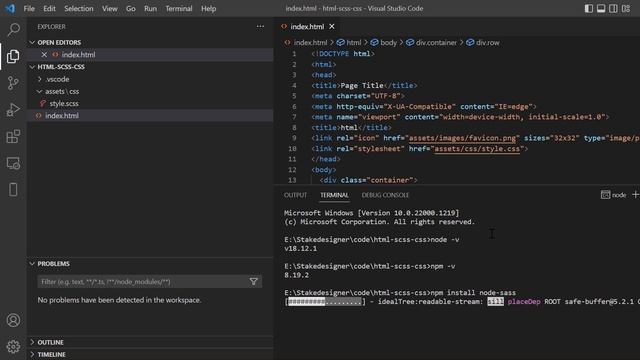Open the Explorer view icon
The width and height of the screenshot is (640, 360).
tap(13, 56)
